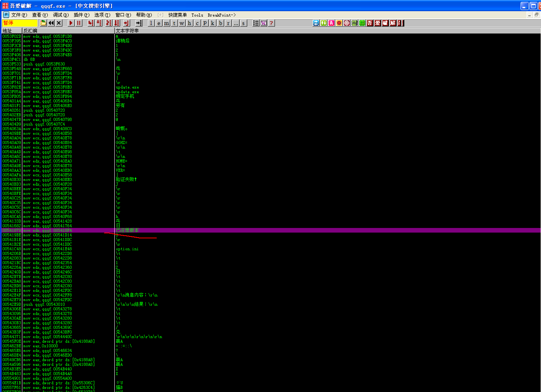Sort by the 地址 column header

(x=12, y=30)
